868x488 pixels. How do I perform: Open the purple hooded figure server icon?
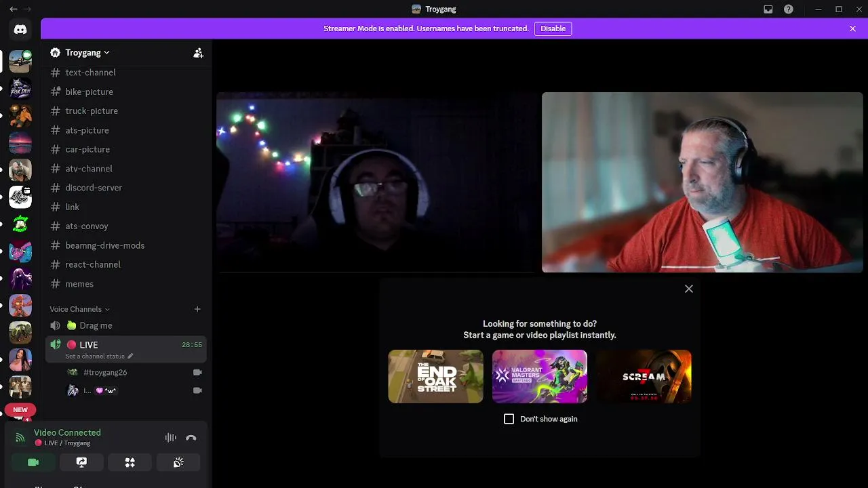(20, 278)
